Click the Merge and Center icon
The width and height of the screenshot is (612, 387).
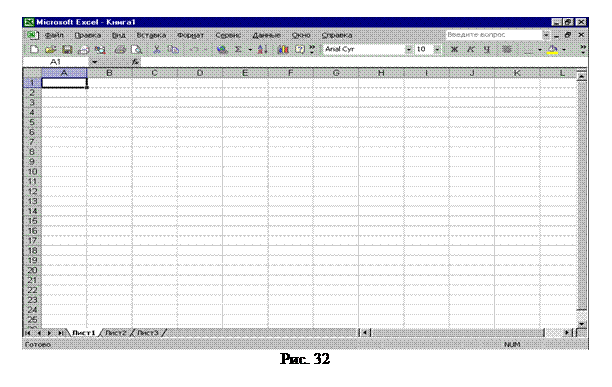coord(507,50)
